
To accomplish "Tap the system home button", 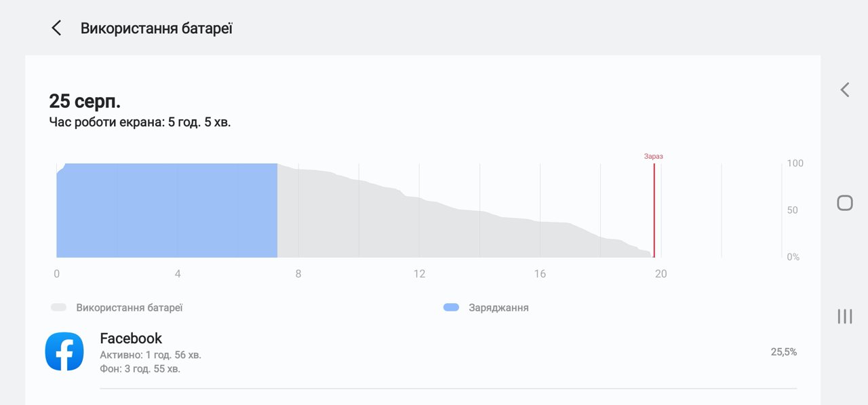I will [844, 203].
